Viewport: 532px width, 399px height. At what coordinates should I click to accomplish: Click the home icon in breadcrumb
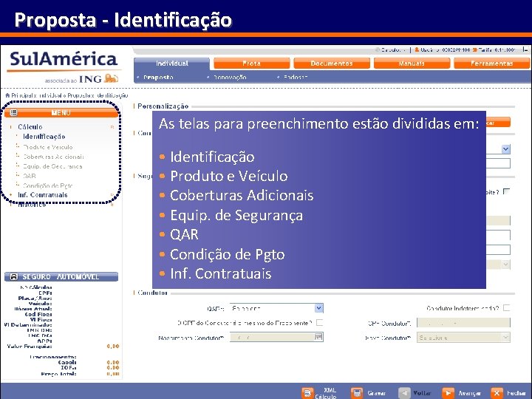pos(7,95)
